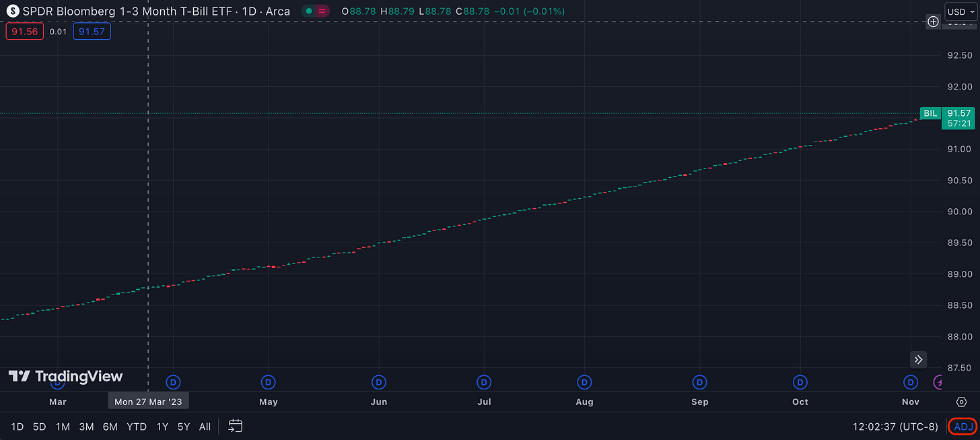The height and width of the screenshot is (440, 980).
Task: Click the 91.57 current price label
Action: coord(959,113)
